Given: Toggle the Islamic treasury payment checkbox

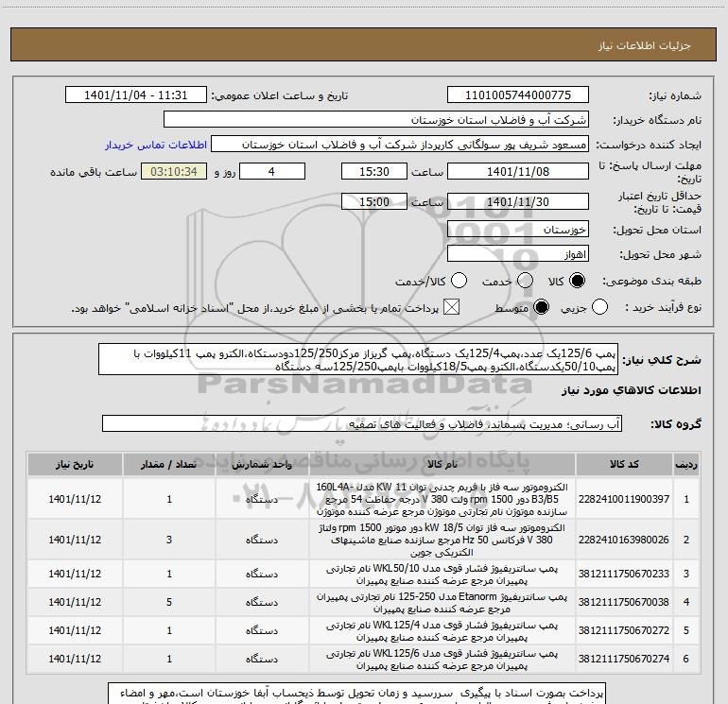Looking at the screenshot, I should 451,307.
